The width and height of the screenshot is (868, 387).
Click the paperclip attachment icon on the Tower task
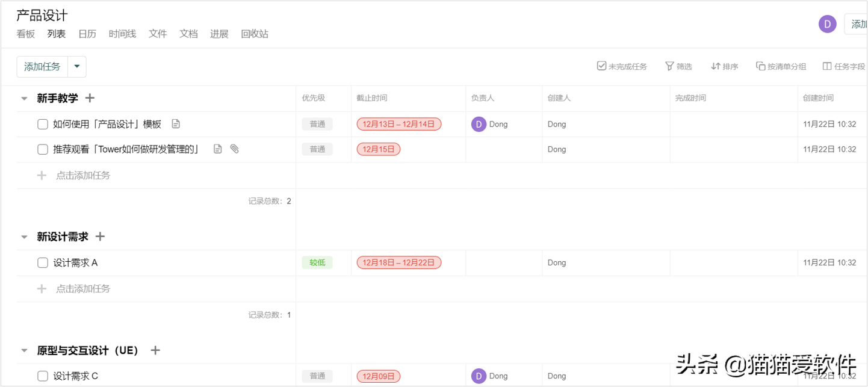tap(235, 149)
